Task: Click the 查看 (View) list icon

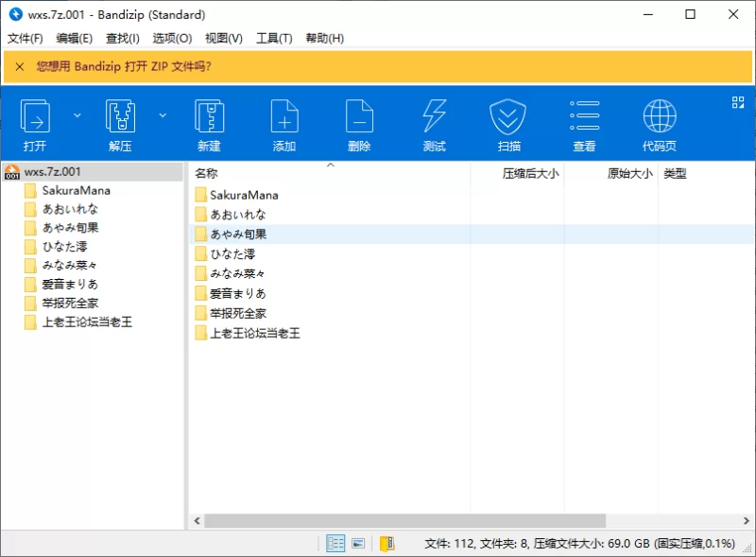Action: coord(584,115)
